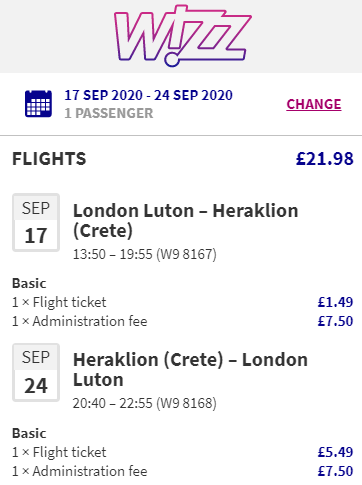Click the outbound flight ticket price £1.49
The width and height of the screenshot is (362, 485).
(x=335, y=302)
